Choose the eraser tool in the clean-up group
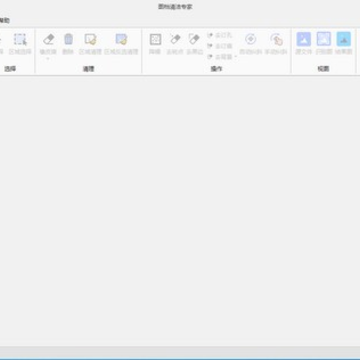The height and width of the screenshot is (360, 360). (48, 44)
